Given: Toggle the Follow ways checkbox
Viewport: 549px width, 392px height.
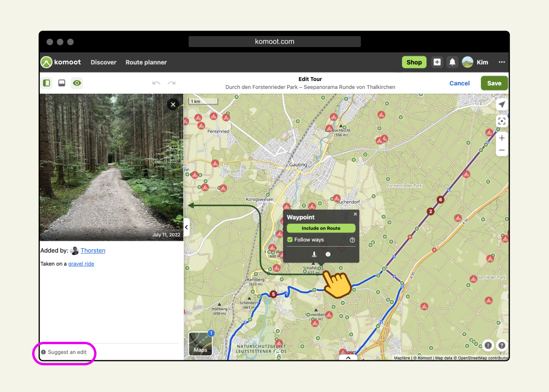Looking at the screenshot, I should (290, 240).
